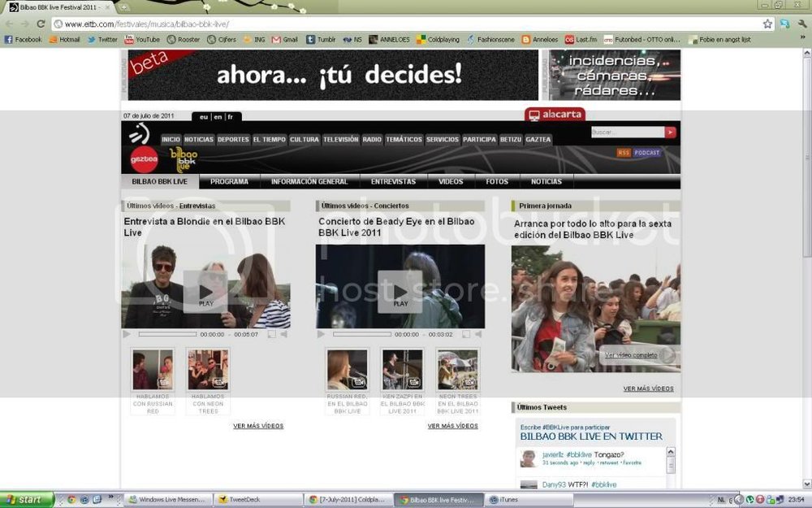The image size is (812, 508).
Task: Open the Coldplaying bookmark
Action: tap(438, 39)
